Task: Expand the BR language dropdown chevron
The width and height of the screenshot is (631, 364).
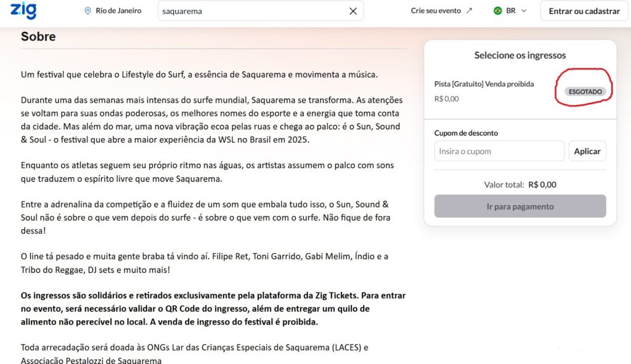Action: click(524, 11)
